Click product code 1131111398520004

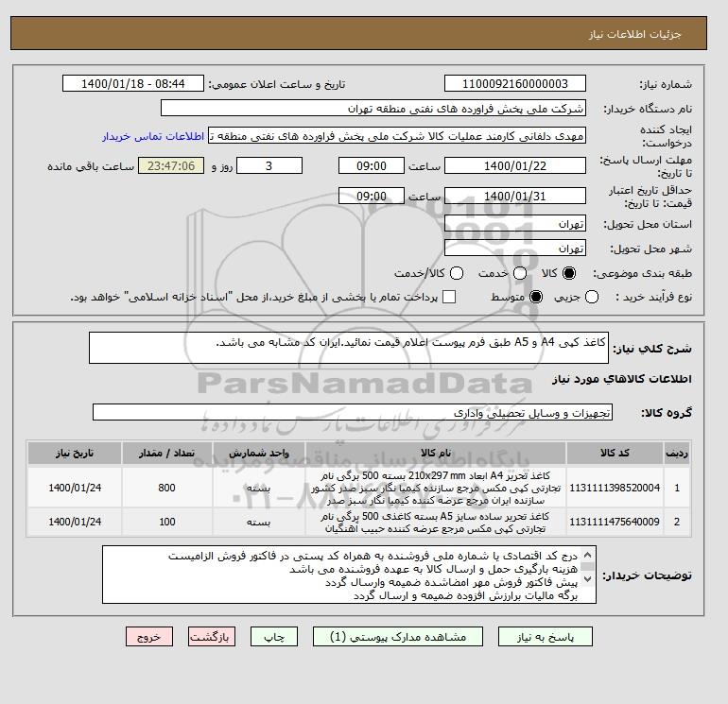(x=615, y=488)
